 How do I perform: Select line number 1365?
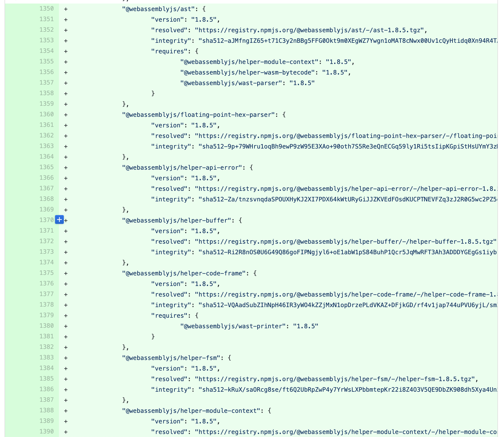coord(47,167)
